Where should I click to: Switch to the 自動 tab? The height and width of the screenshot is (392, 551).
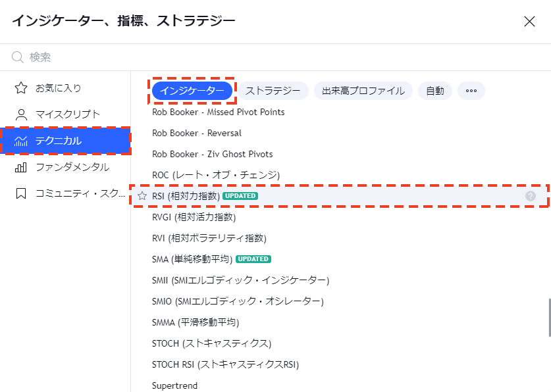tap(435, 91)
